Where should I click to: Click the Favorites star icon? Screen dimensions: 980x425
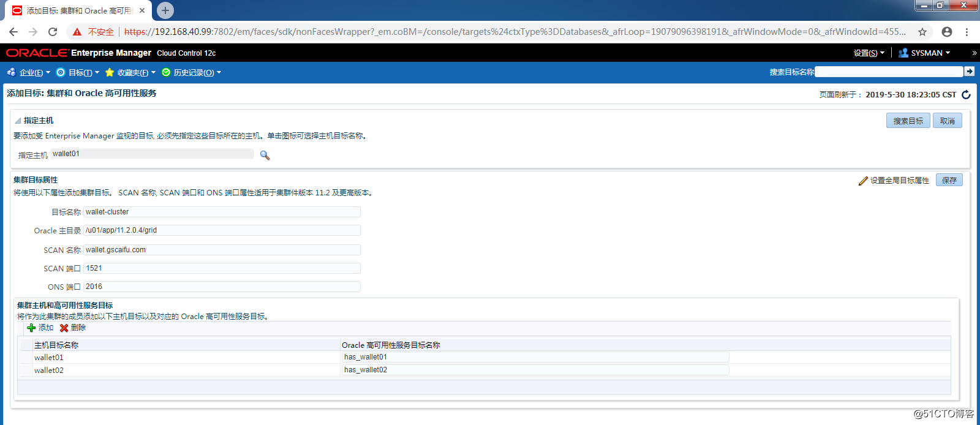110,72
